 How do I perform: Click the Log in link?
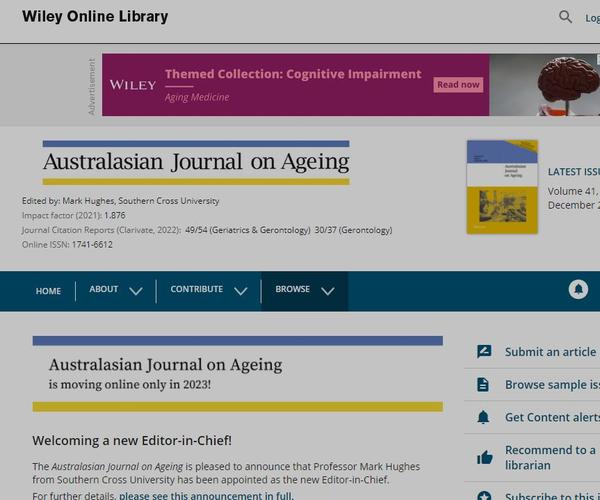592,18
